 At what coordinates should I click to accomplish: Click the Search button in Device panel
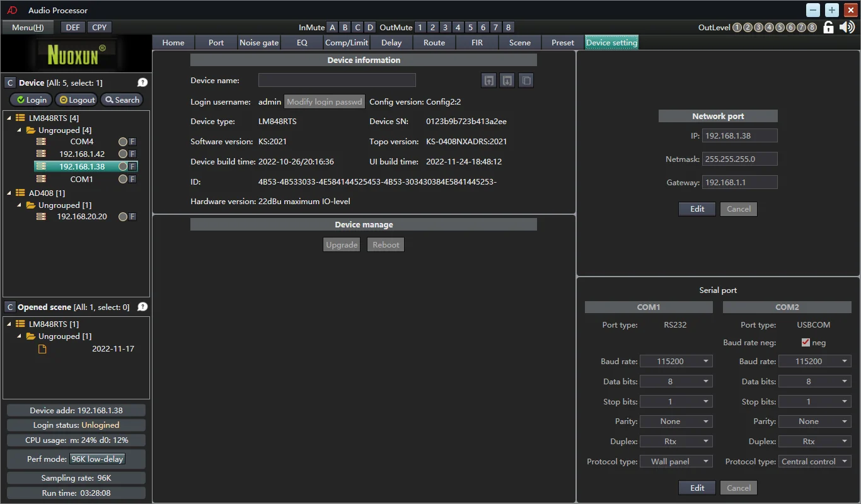[122, 100]
